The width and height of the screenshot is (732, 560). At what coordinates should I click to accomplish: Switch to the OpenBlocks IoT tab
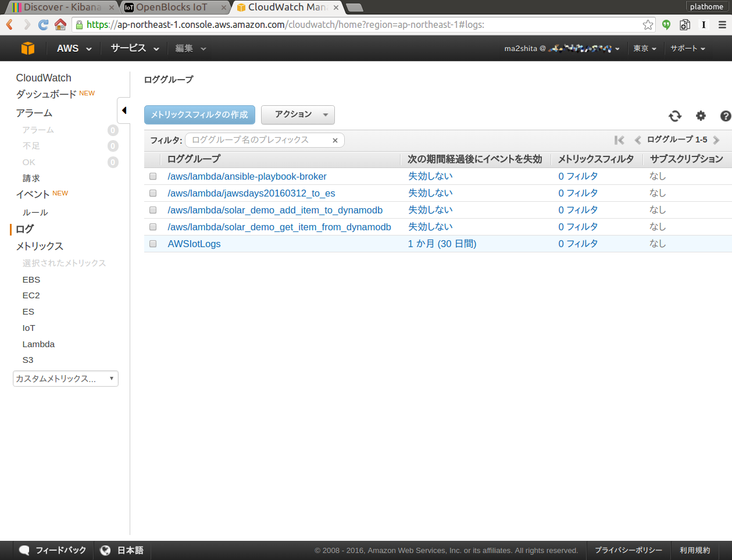click(174, 8)
